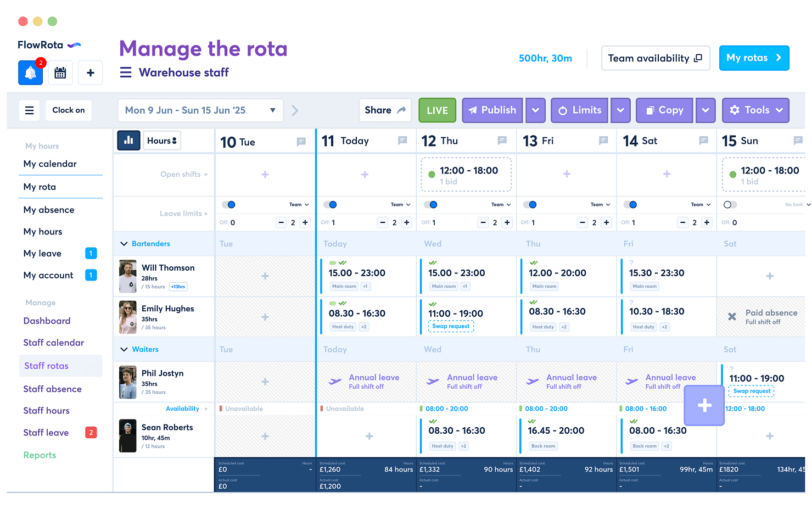
Task: Open Publish options dropdown arrow
Action: [x=535, y=110]
